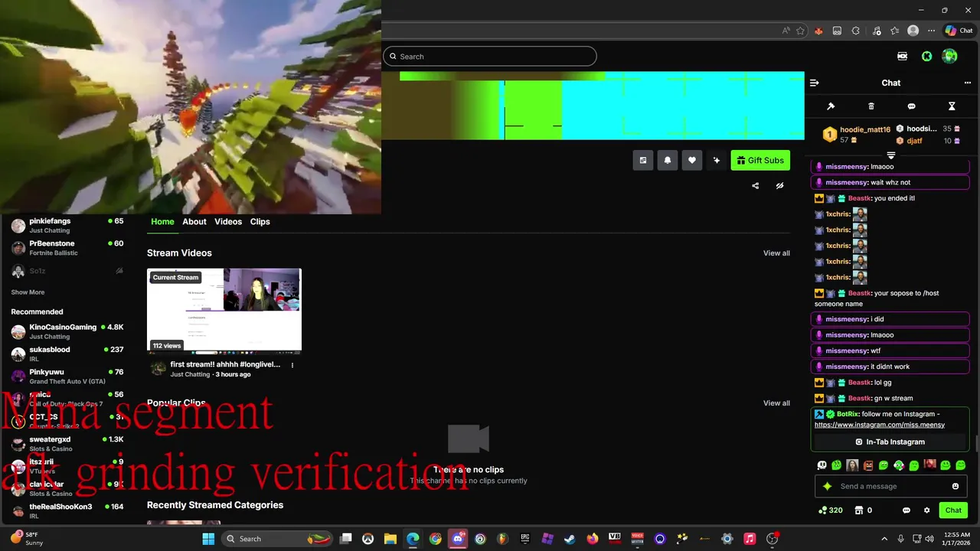Click the green Chat send button
980x551 pixels.
click(x=953, y=510)
